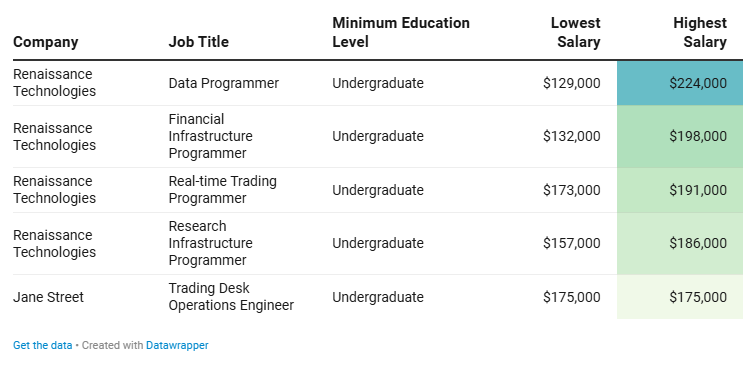Select the Company column header

[x=46, y=42]
